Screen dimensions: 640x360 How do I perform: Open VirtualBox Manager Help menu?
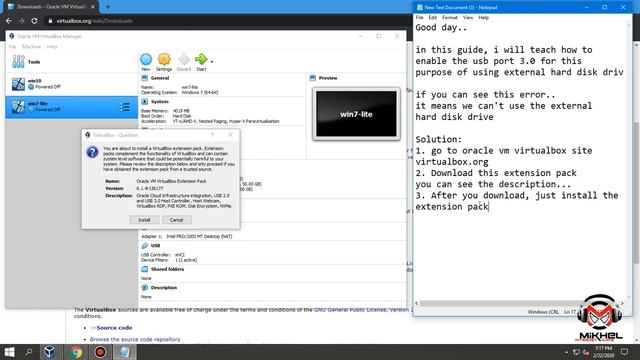[52, 47]
